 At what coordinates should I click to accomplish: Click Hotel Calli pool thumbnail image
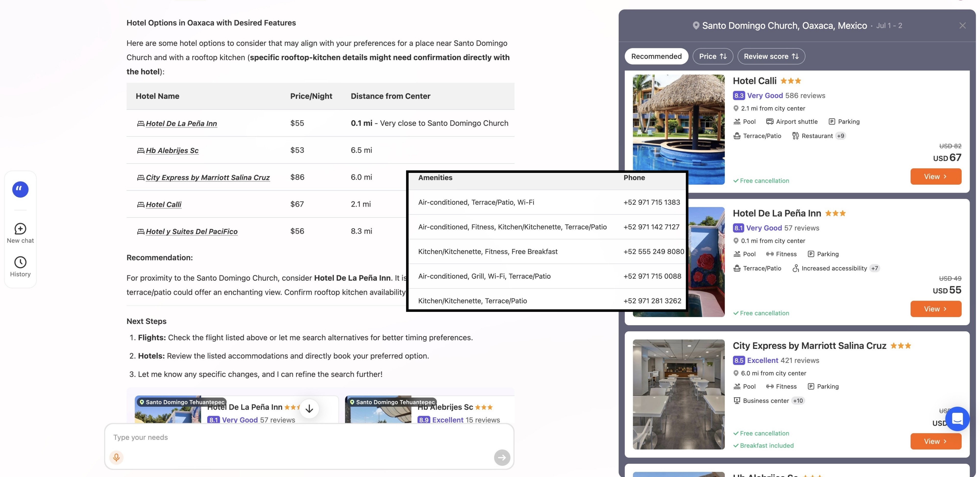678,129
